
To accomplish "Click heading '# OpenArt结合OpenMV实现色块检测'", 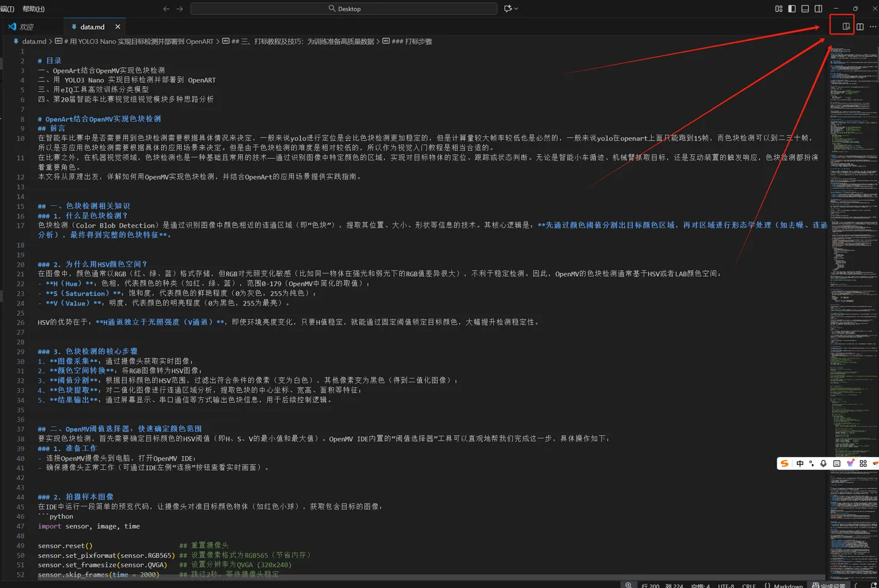I will pyautogui.click(x=99, y=119).
